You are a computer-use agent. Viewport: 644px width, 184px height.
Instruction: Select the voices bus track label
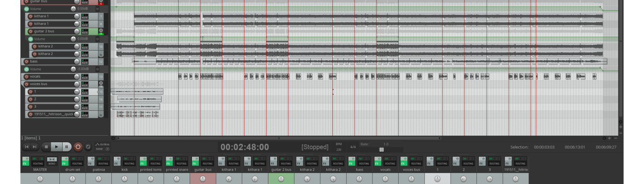39,84
